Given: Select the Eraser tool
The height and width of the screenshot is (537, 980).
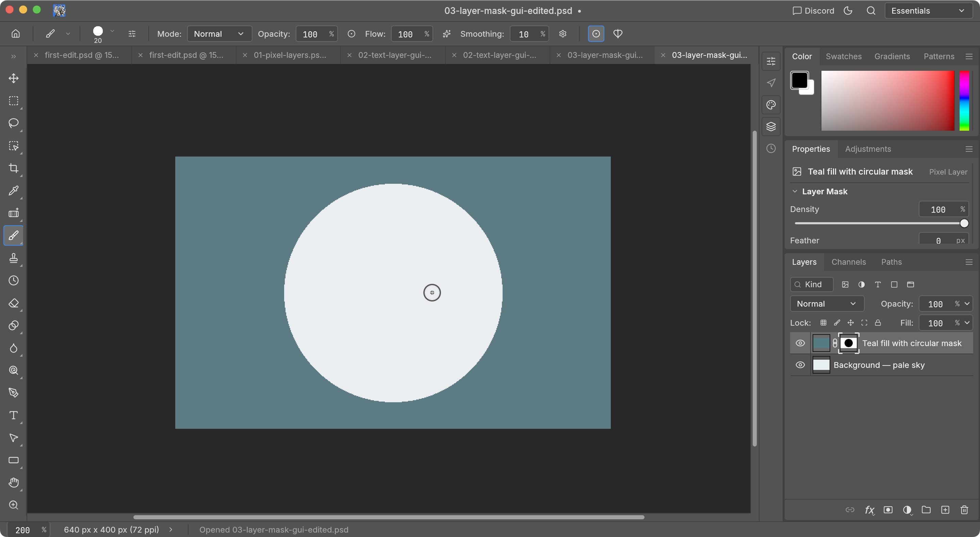Looking at the screenshot, I should click(14, 303).
